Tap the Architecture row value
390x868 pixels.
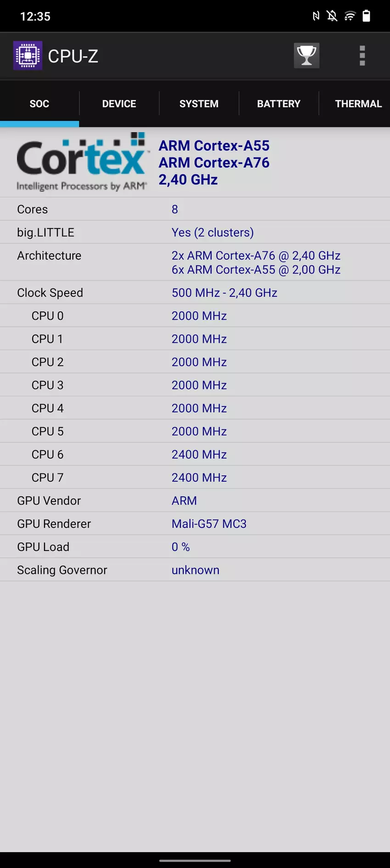[x=256, y=262]
